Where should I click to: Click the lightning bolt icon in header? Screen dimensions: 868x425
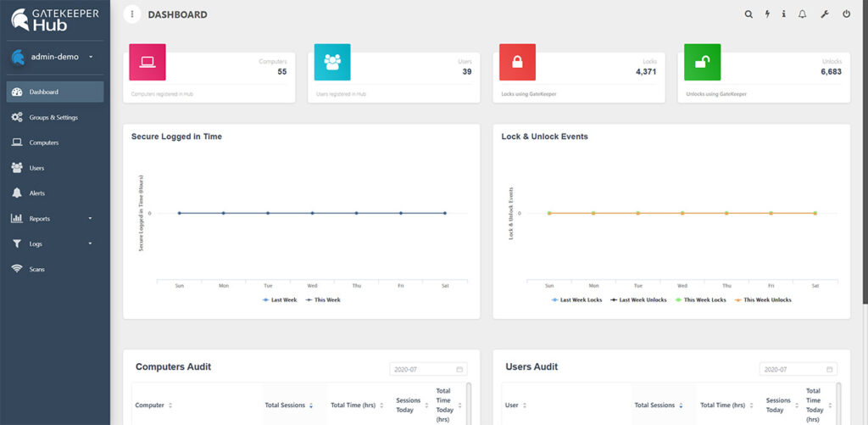(768, 14)
